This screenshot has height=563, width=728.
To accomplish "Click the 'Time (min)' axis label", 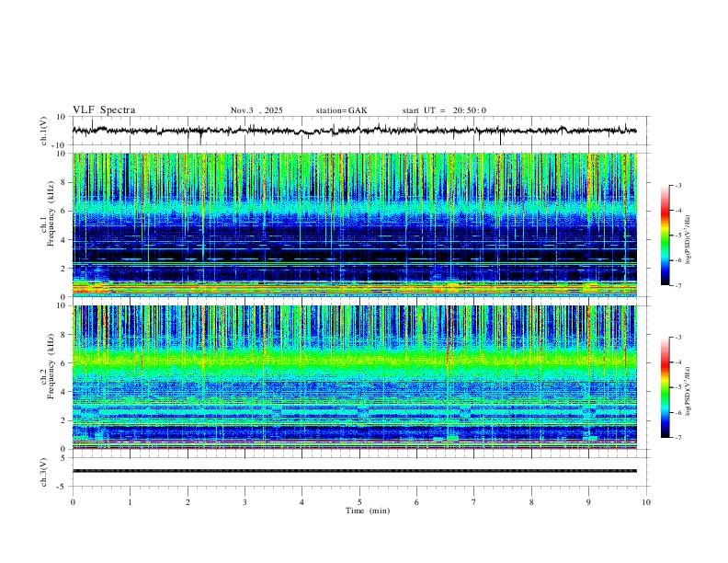I will click(x=368, y=511).
